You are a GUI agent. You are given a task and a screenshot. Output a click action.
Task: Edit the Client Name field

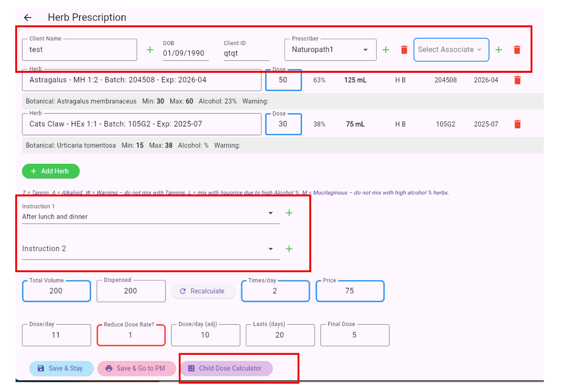tap(79, 50)
